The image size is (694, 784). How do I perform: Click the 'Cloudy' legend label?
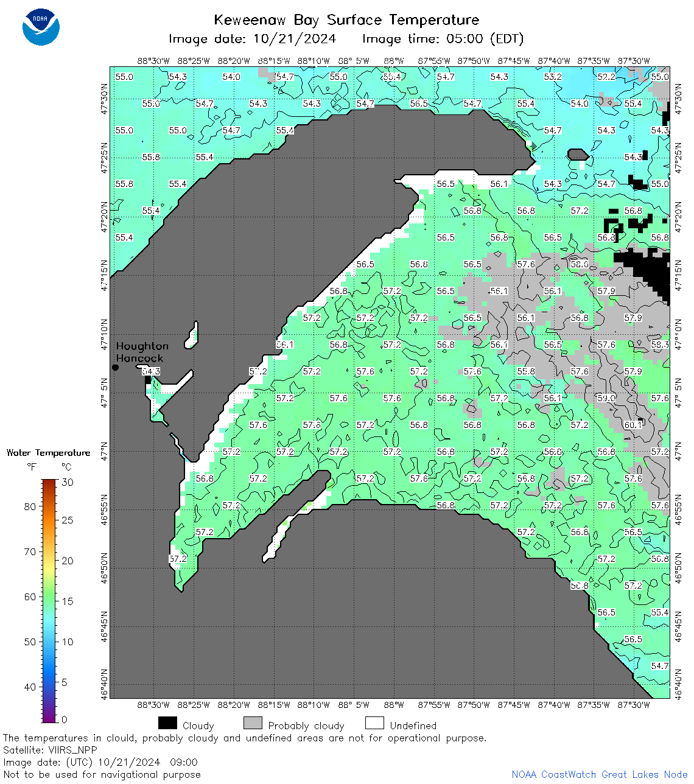click(x=198, y=726)
